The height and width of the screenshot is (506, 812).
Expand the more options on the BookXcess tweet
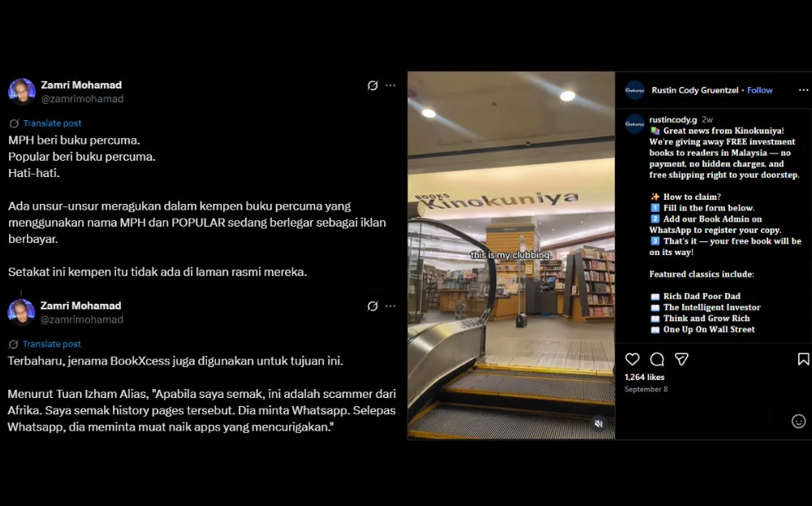[391, 306]
